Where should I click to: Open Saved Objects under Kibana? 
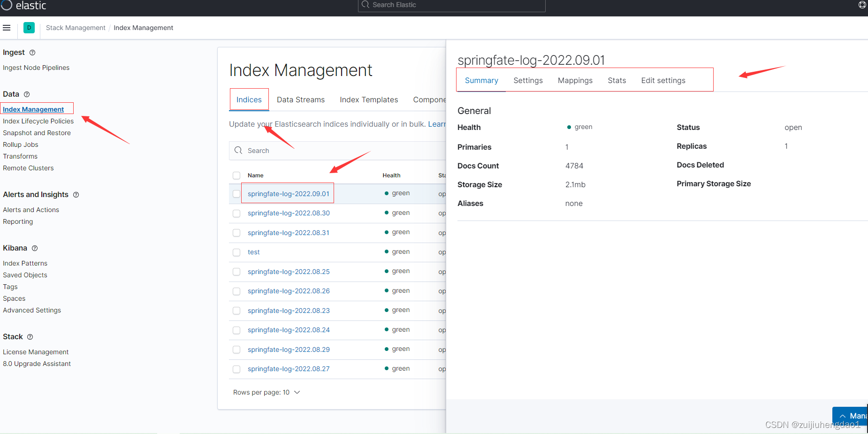pyautogui.click(x=25, y=275)
